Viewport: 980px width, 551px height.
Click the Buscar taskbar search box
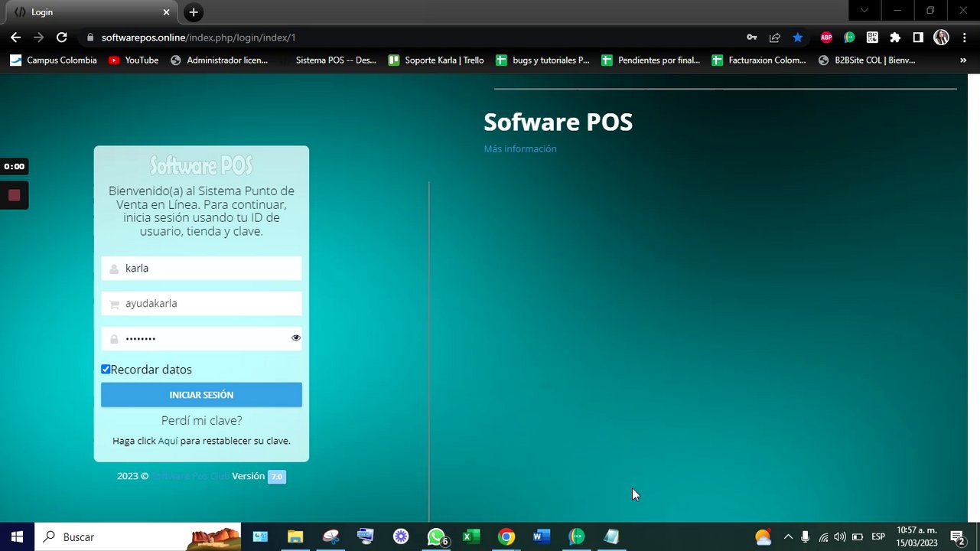pyautogui.click(x=138, y=537)
